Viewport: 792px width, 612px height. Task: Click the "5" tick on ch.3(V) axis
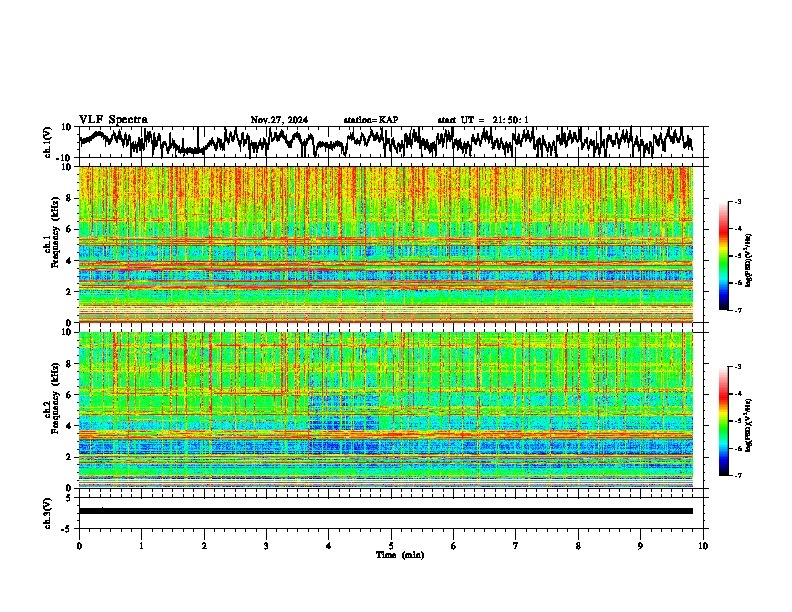coord(69,498)
